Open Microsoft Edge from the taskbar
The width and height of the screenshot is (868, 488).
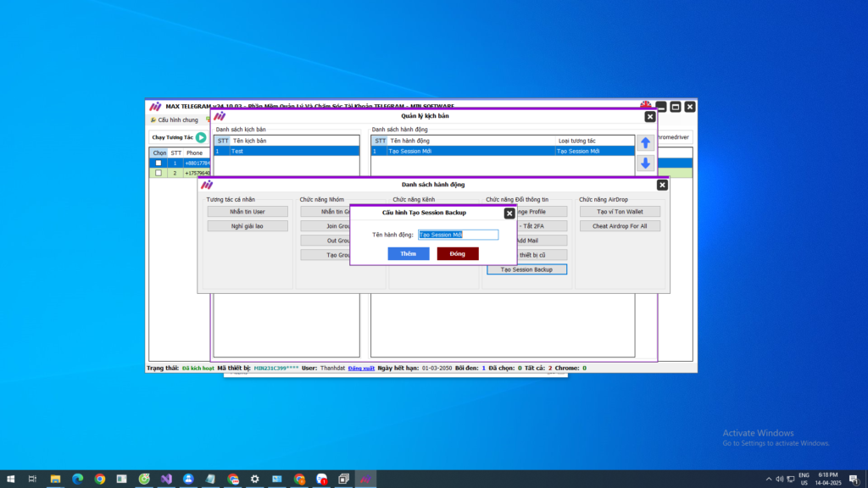point(76,479)
